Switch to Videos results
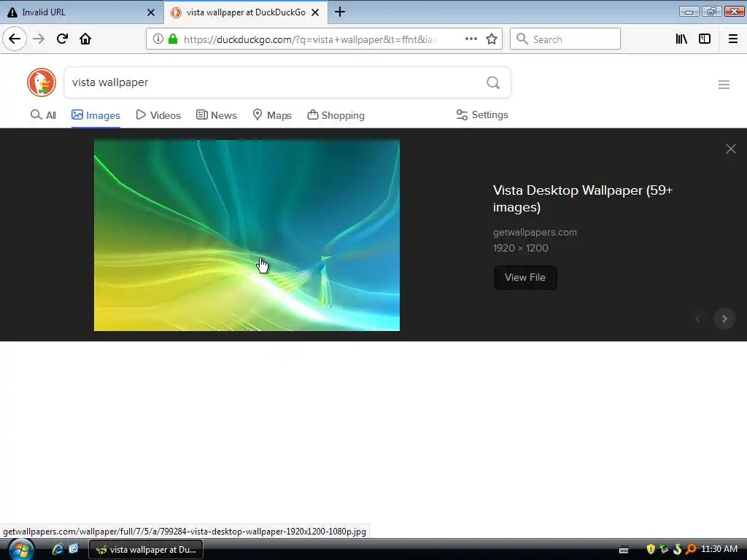 (158, 115)
